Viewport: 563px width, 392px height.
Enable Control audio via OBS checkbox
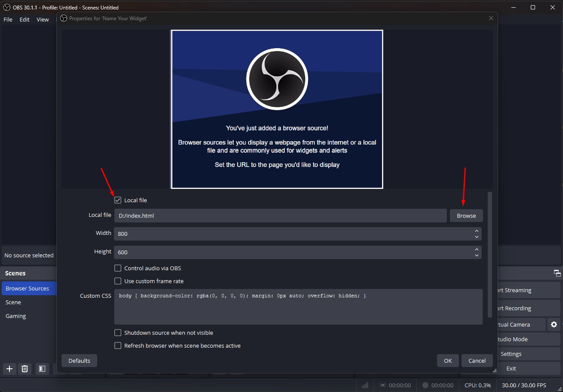[118, 268]
